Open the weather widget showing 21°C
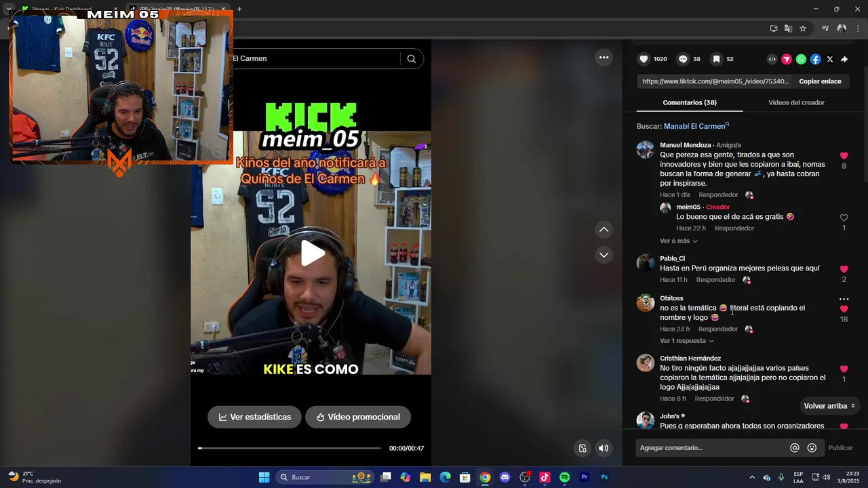The width and height of the screenshot is (868, 488). point(34,477)
